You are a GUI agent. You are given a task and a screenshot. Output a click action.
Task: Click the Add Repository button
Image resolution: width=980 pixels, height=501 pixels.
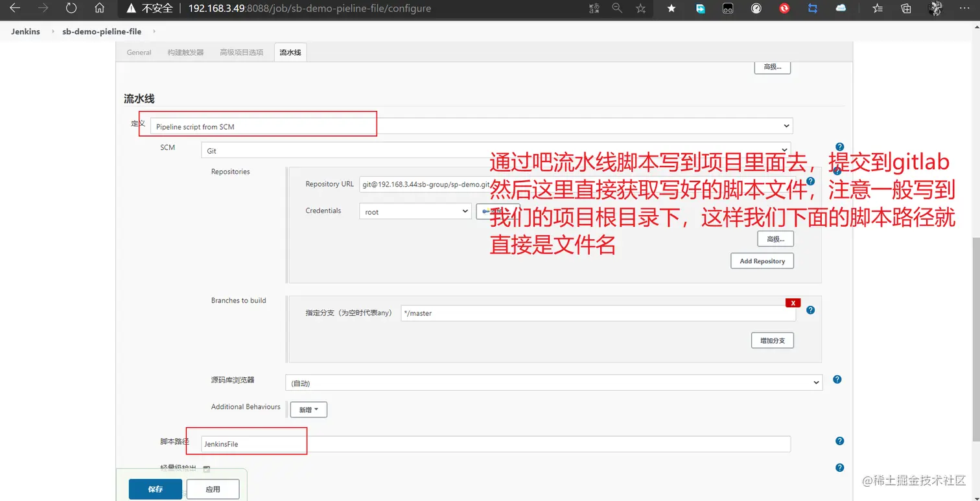[762, 261]
